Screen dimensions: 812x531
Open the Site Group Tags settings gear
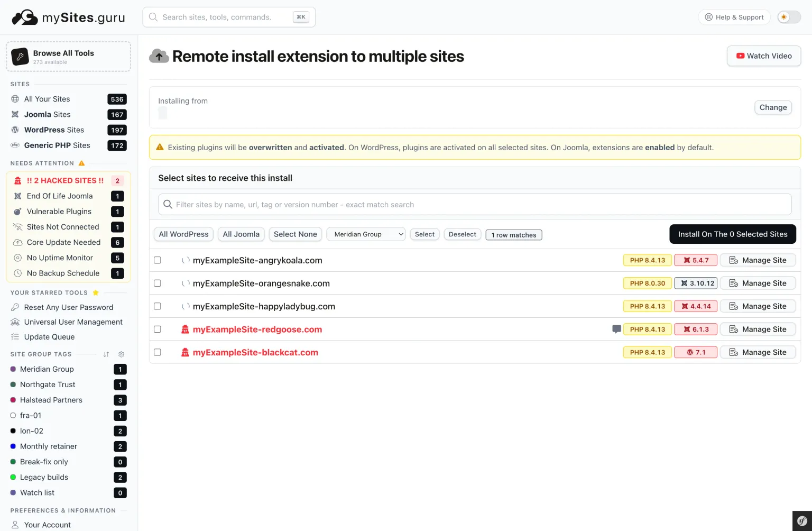[x=121, y=354]
